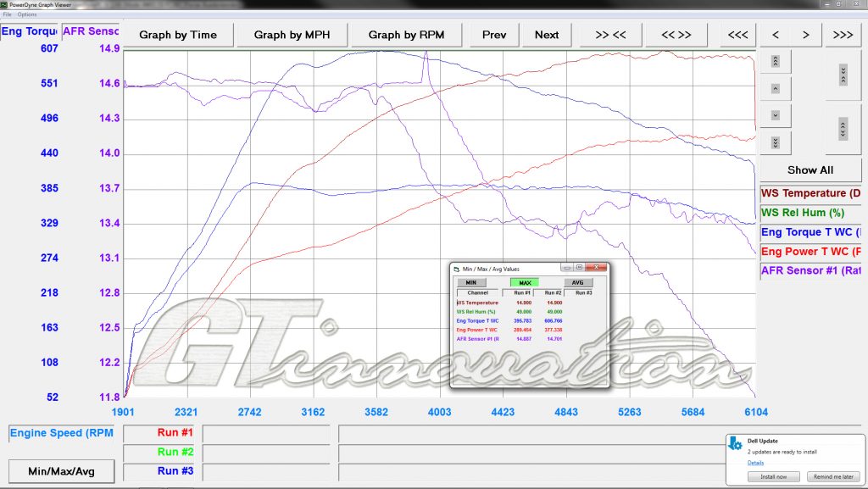Toggle the WS Temperature channel legend
The height and width of the screenshot is (489, 868).
(x=810, y=193)
